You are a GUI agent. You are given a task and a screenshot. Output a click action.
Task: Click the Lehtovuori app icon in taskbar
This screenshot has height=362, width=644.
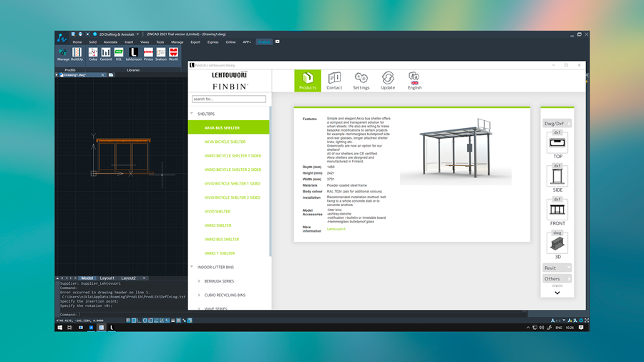click(x=112, y=328)
